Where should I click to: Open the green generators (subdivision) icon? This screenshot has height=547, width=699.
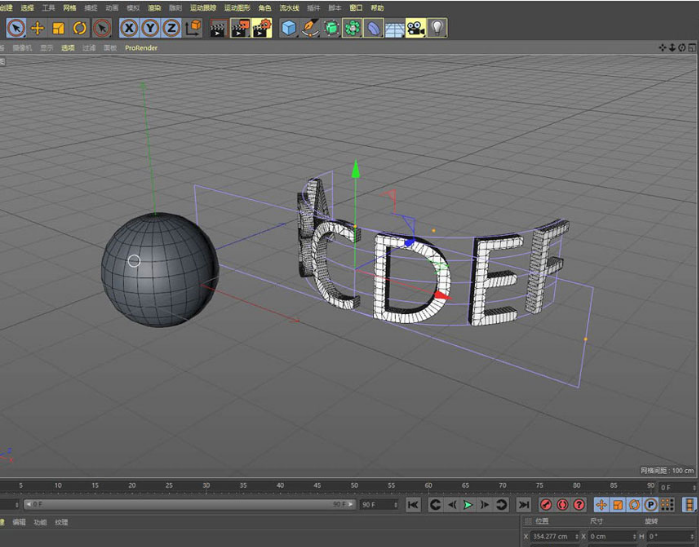click(331, 28)
